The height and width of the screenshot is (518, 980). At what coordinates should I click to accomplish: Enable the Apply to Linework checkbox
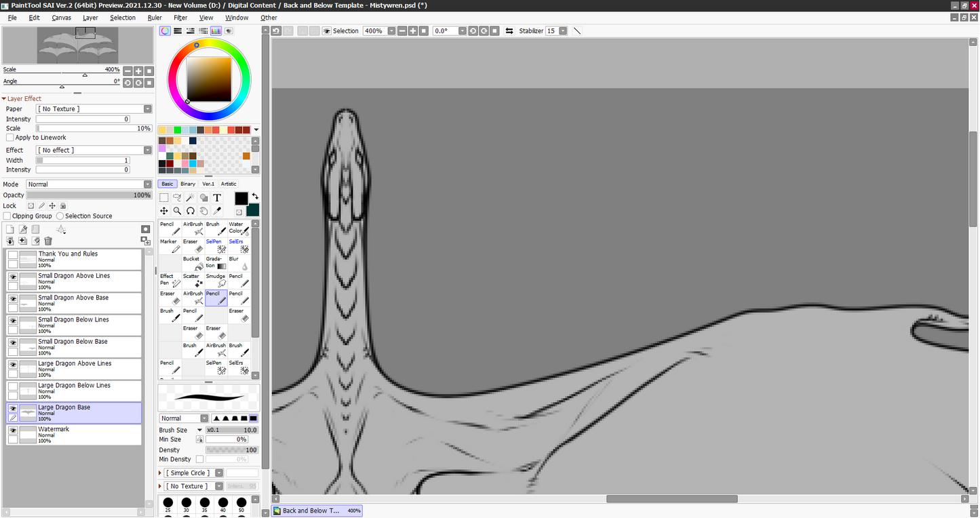tap(10, 137)
